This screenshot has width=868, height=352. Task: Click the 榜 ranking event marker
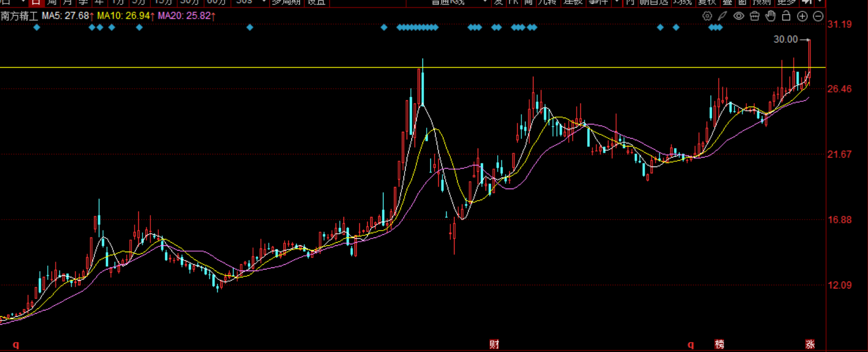click(719, 345)
